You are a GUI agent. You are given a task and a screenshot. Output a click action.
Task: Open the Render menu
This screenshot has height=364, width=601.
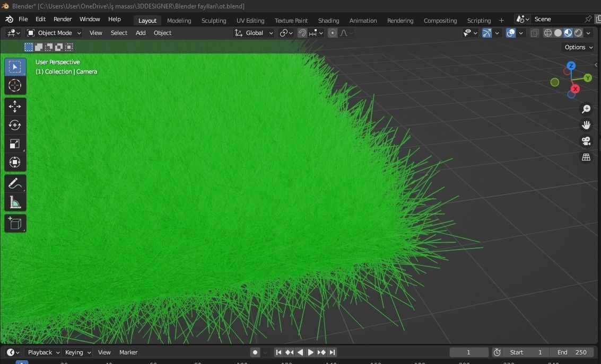coord(63,19)
